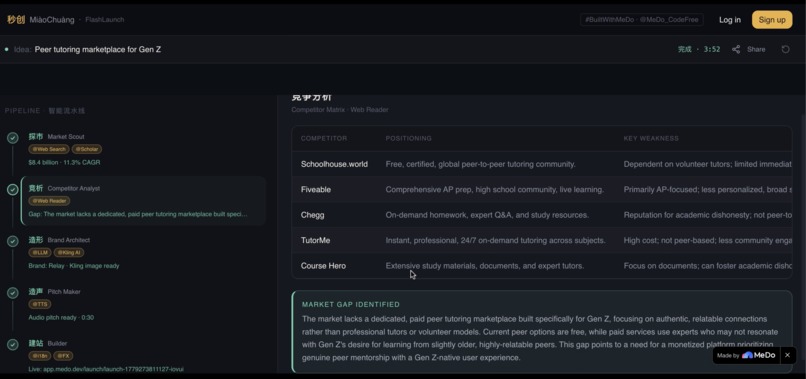
Task: Click Brand Architect completed checkmark icon
Action: point(13,241)
